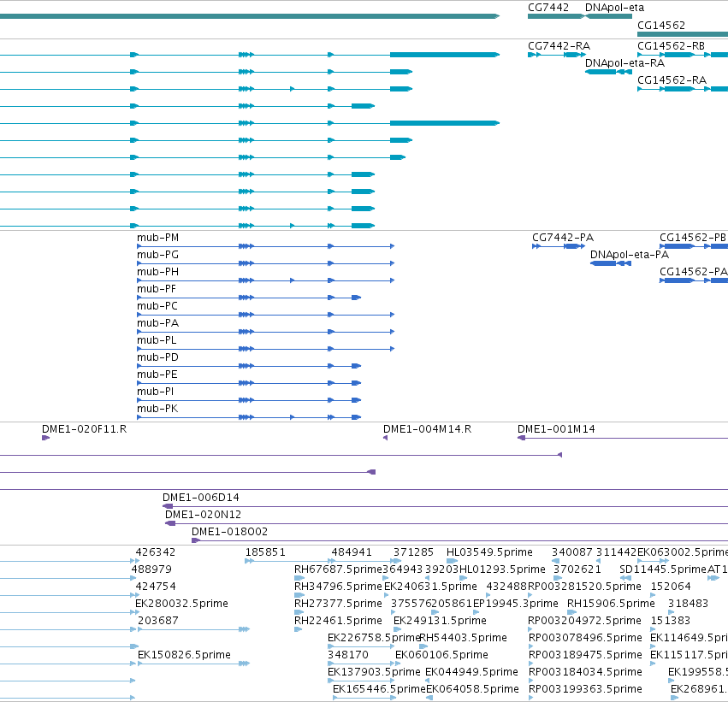Select the mub-PK protein label
728x702 pixels.
pos(157,410)
